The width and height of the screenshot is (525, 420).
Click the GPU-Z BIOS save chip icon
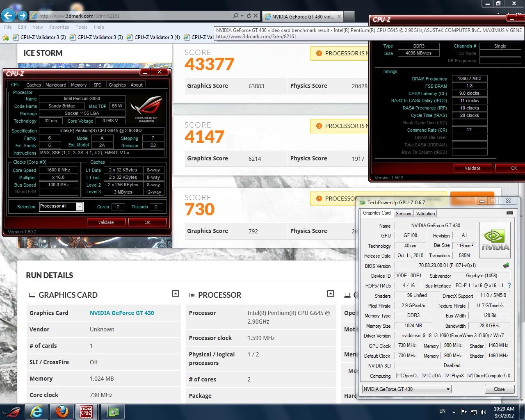click(x=506, y=265)
